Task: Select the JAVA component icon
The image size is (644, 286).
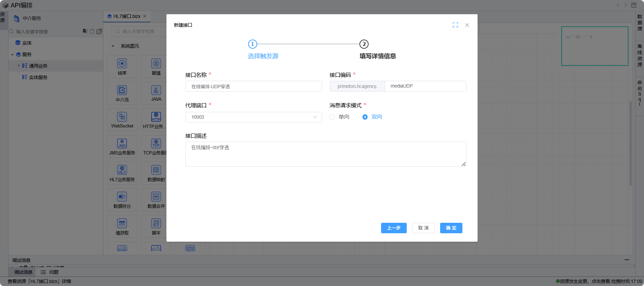Action: click(156, 90)
